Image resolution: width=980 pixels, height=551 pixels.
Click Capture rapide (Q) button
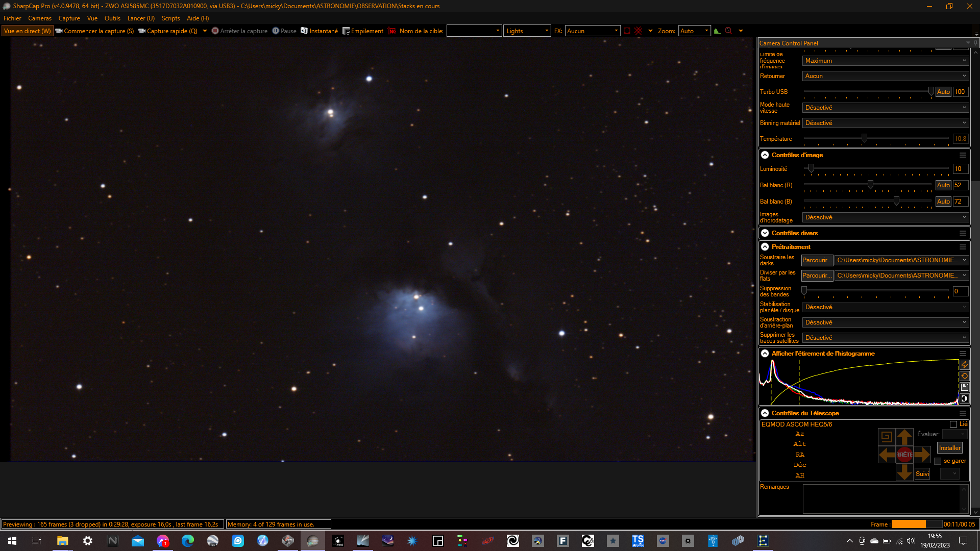167,31
